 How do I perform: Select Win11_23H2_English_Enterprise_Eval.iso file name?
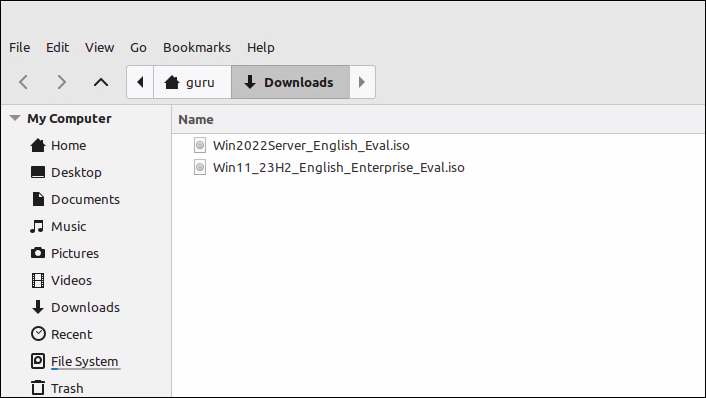pyautogui.click(x=339, y=167)
